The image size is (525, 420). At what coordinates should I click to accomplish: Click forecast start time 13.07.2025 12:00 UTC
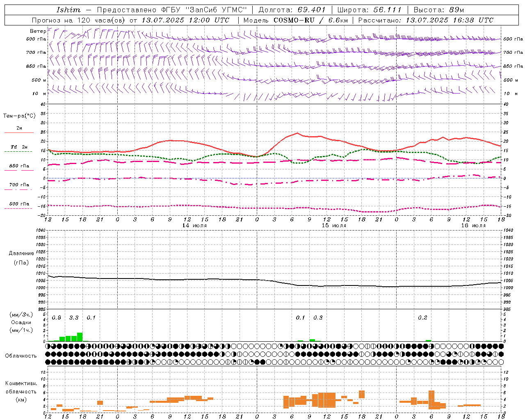(x=185, y=20)
